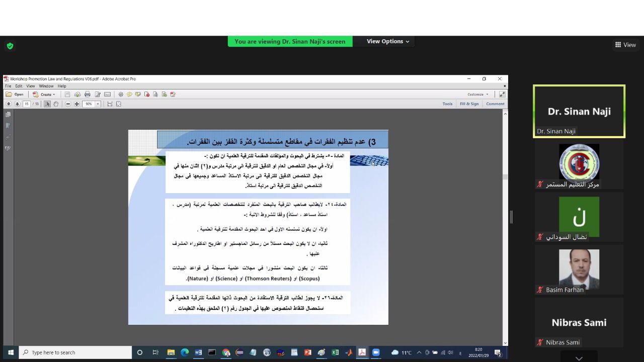Click the Zoom Out minus icon
The height and width of the screenshot is (362, 644).
[x=68, y=104]
